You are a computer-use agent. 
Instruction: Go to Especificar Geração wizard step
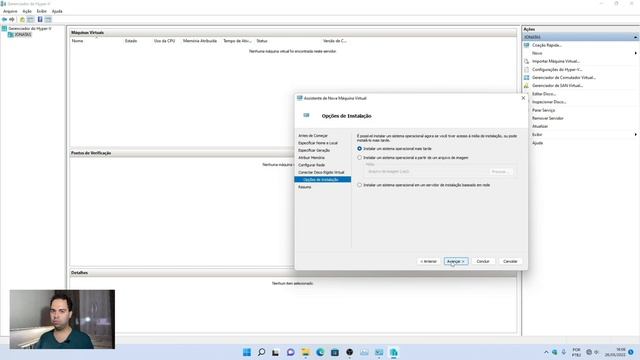[x=314, y=150]
